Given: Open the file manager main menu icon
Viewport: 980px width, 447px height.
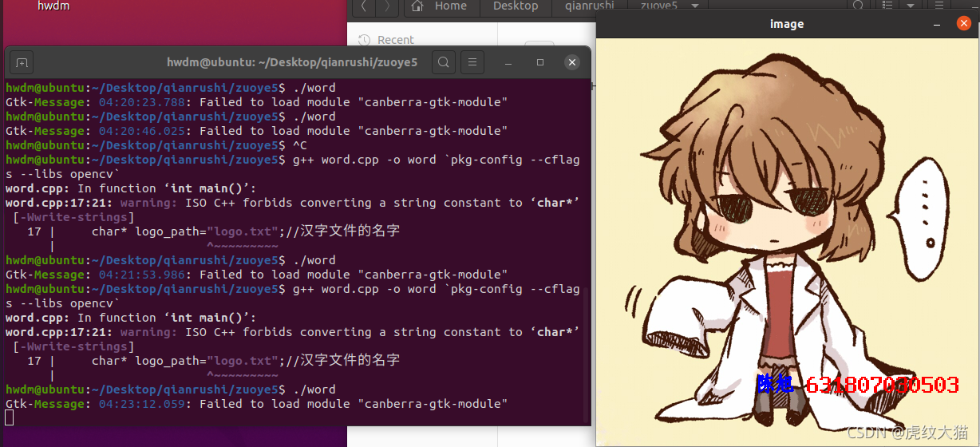Looking at the screenshot, I should pyautogui.click(x=939, y=6).
